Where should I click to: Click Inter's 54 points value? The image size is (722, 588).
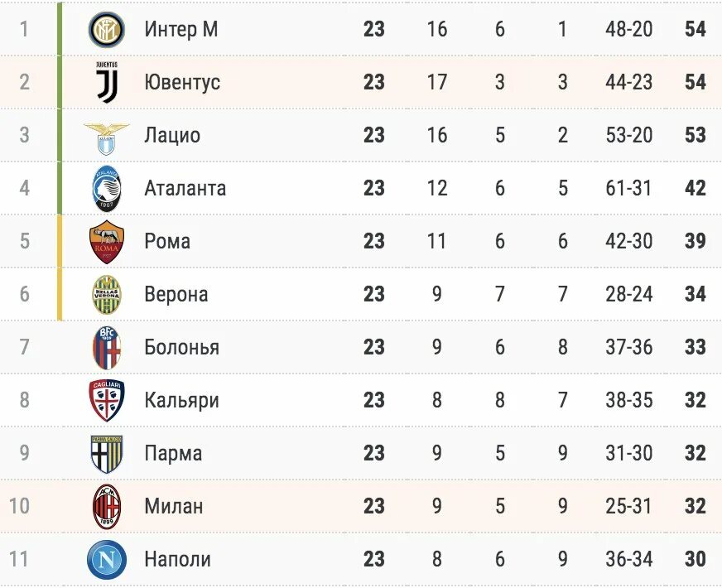695,29
